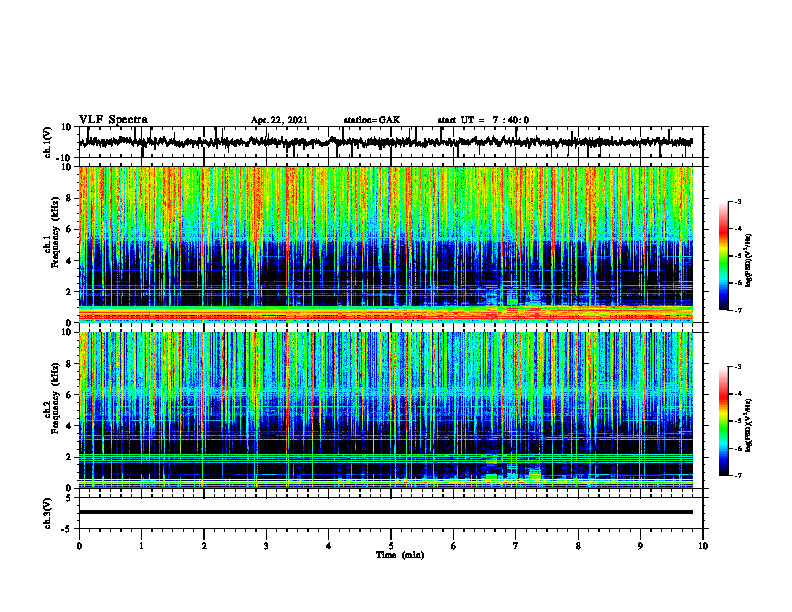Click the "-3" label on ch.2 color scale
This screenshot has height=612, width=792.
point(738,367)
